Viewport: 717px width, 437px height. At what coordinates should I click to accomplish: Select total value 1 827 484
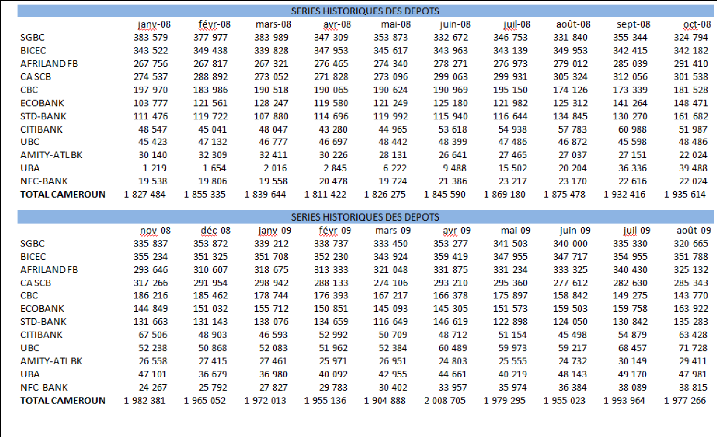pos(145,195)
